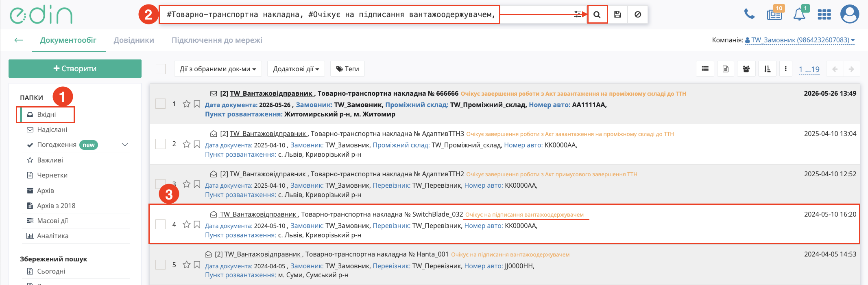Open news icon with badge 10

774,14
